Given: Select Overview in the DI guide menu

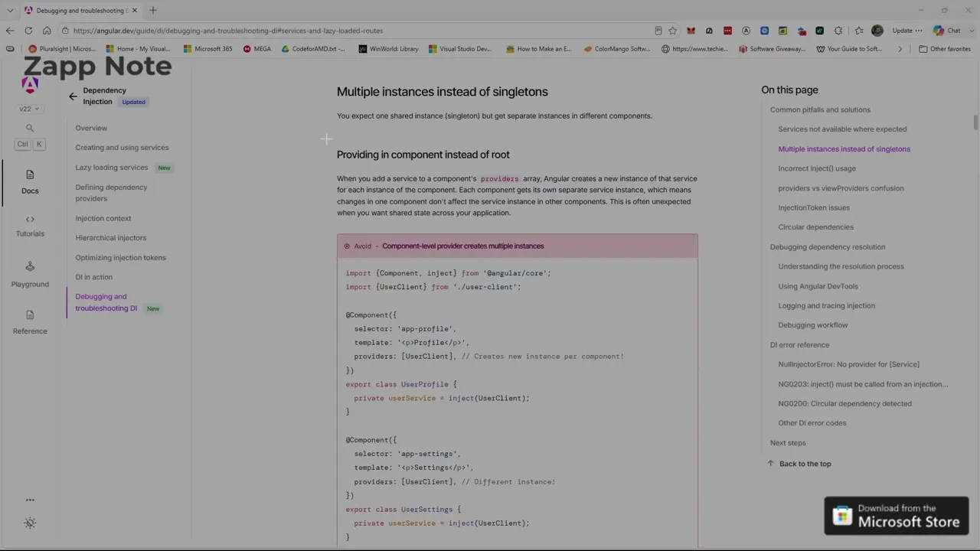Looking at the screenshot, I should coord(91,128).
